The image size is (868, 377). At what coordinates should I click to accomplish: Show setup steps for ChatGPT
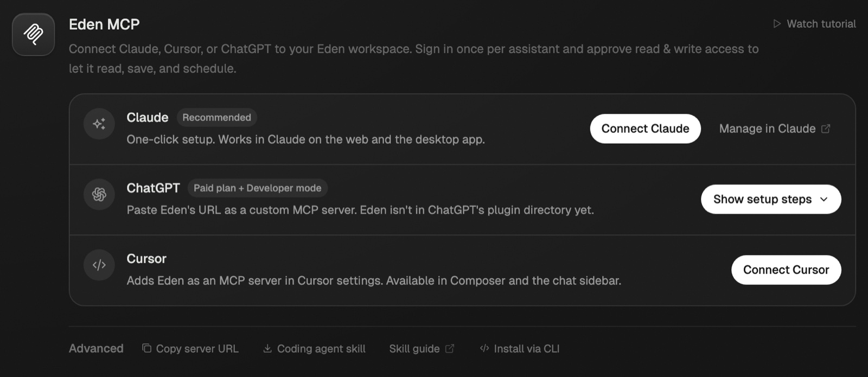coord(771,199)
